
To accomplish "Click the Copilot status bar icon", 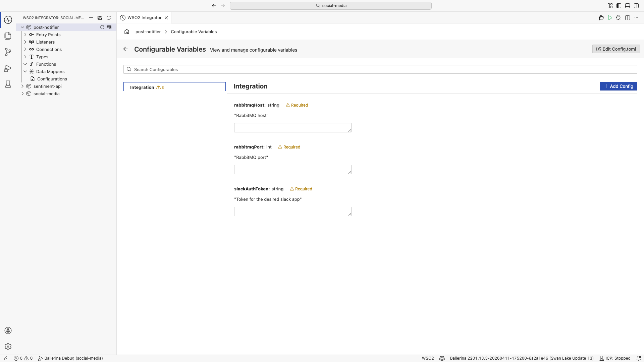I will (442, 358).
